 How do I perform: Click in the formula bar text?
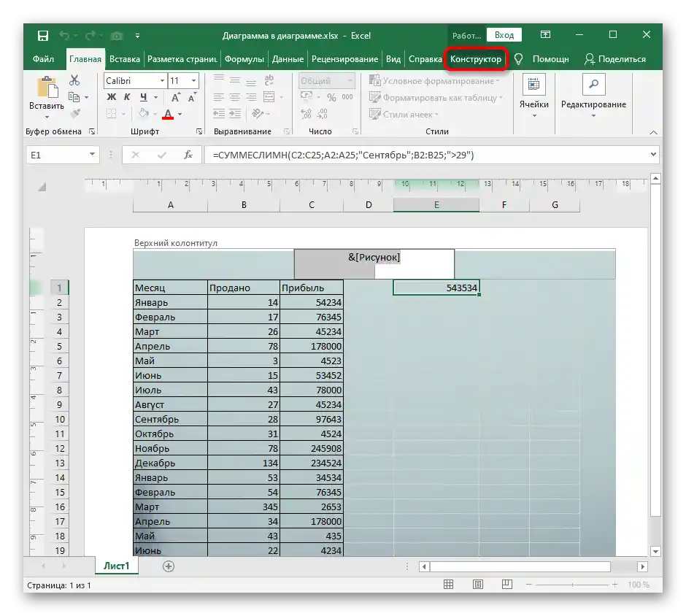[344, 155]
